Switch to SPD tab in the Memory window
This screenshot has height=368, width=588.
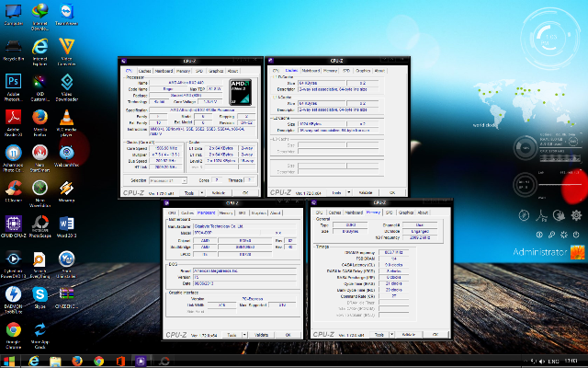coord(390,213)
